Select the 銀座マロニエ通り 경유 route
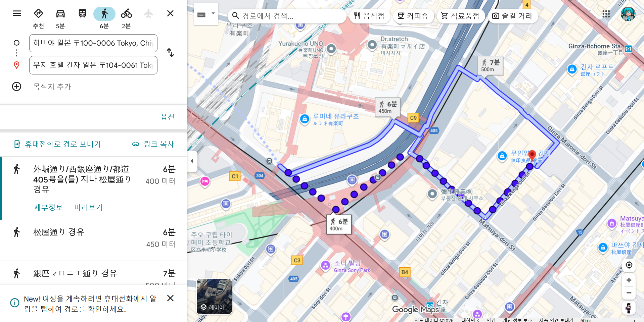 point(93,273)
